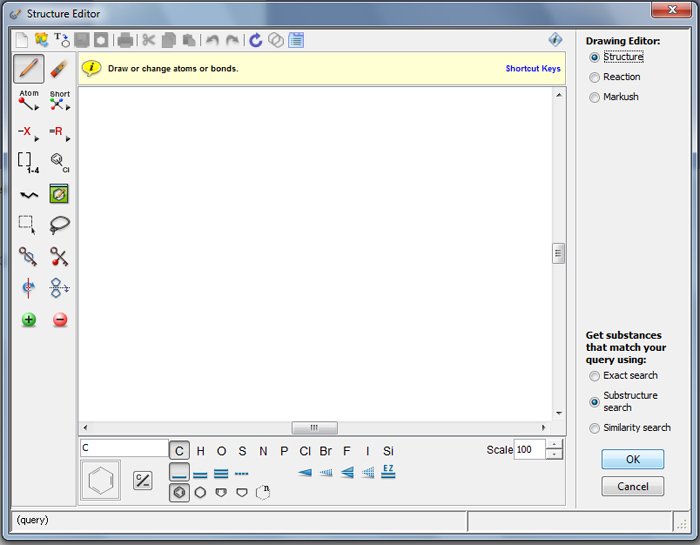Click the Cancel button
The width and height of the screenshot is (700, 545).
pos(633,486)
